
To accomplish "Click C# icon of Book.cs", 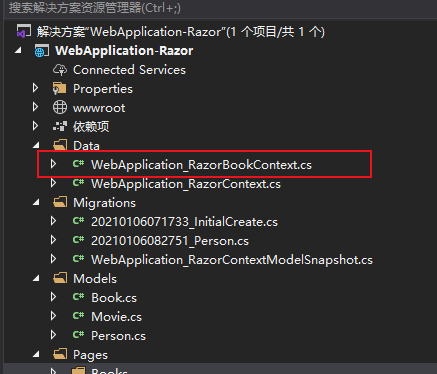I will [x=78, y=297].
